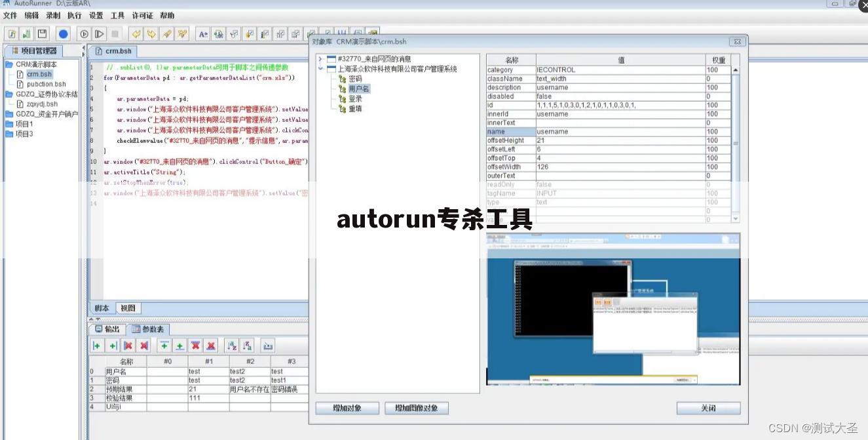Click the 'A' text tool toolbar icon
The height and width of the screenshot is (440, 868).
[203, 33]
